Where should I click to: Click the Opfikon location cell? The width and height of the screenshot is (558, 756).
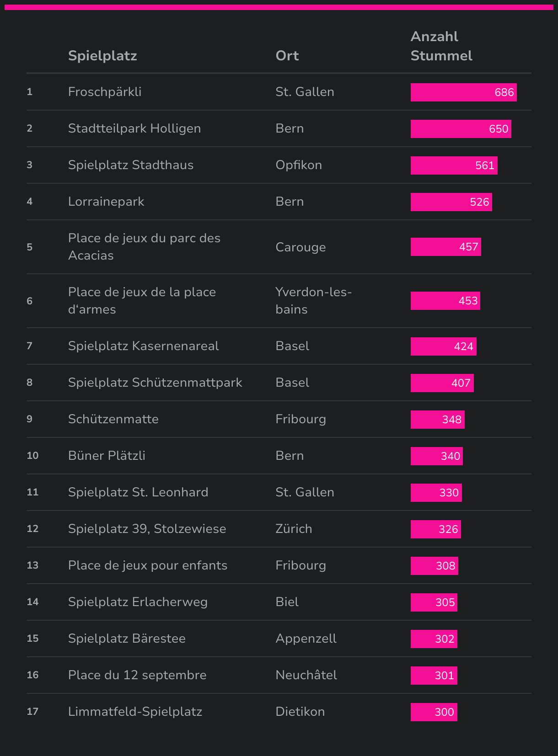click(x=298, y=165)
